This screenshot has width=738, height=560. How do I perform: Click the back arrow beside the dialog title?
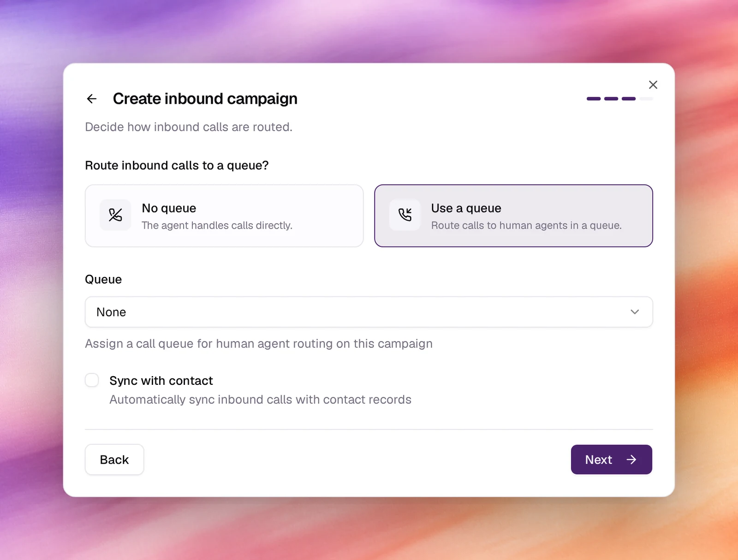click(92, 99)
